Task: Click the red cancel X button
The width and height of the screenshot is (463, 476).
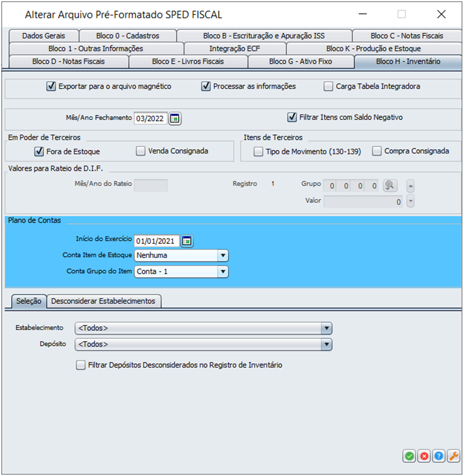Action: click(x=424, y=456)
